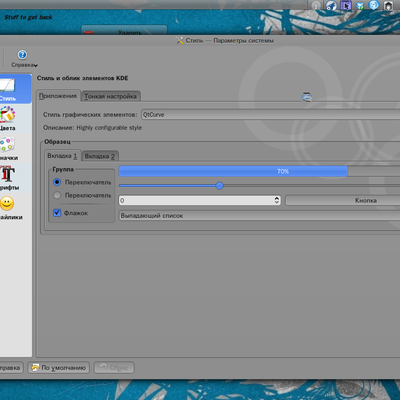Select the Вкладка 1 sample tab

pos(63,156)
